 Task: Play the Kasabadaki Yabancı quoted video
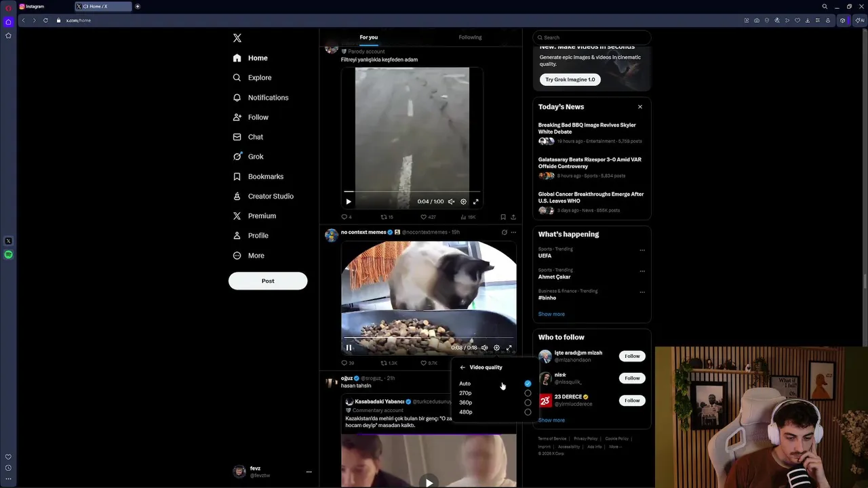429,483
